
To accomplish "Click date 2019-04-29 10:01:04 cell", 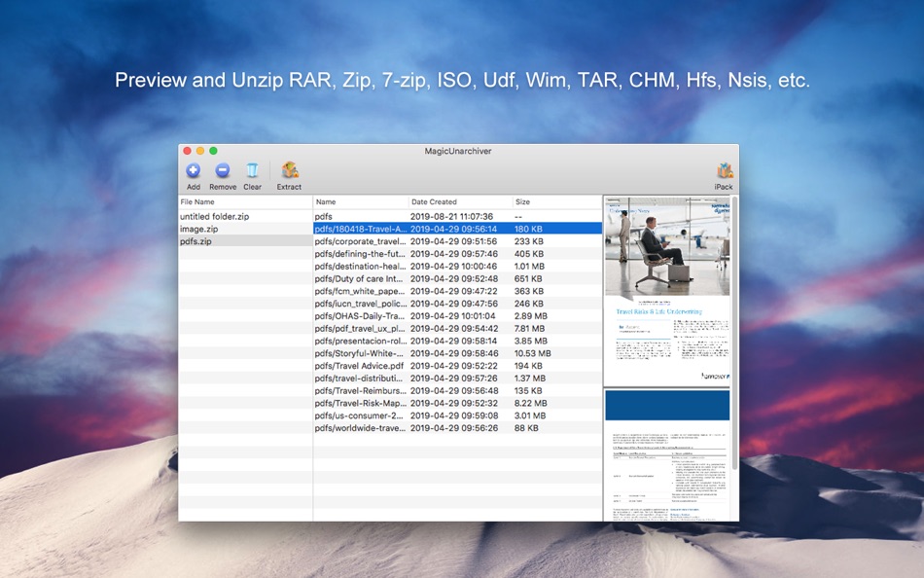I will [453, 315].
